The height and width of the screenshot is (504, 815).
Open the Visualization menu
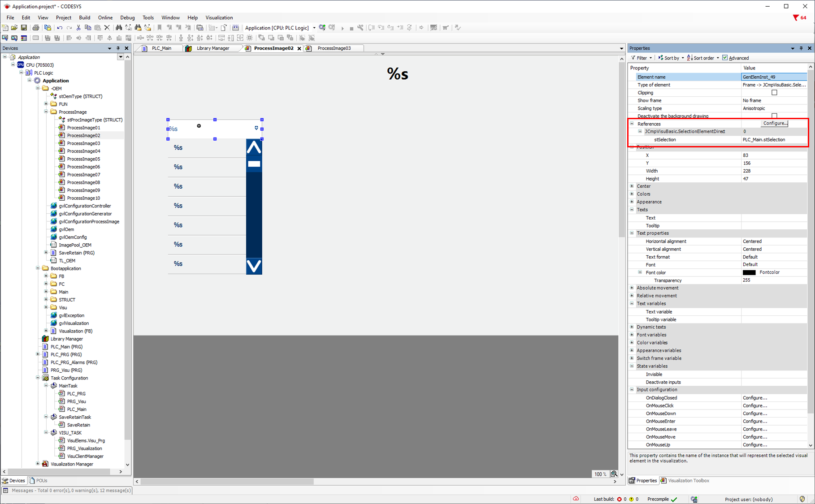[x=219, y=17]
